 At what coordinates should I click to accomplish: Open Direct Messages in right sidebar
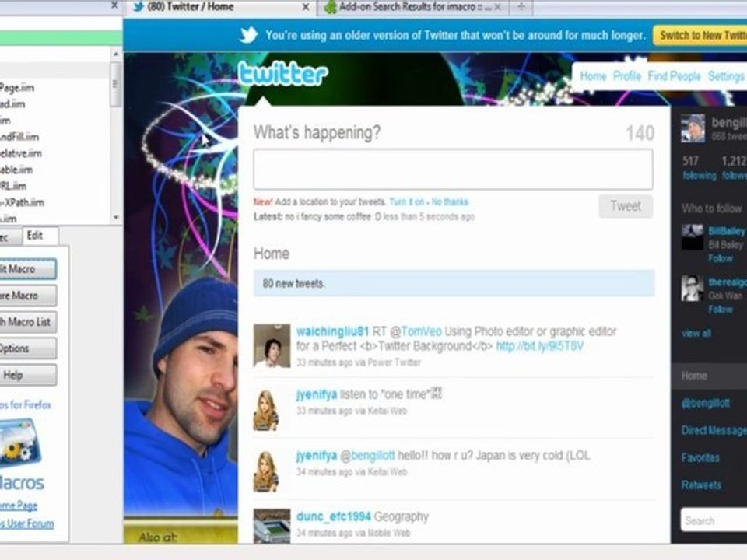coord(714,430)
